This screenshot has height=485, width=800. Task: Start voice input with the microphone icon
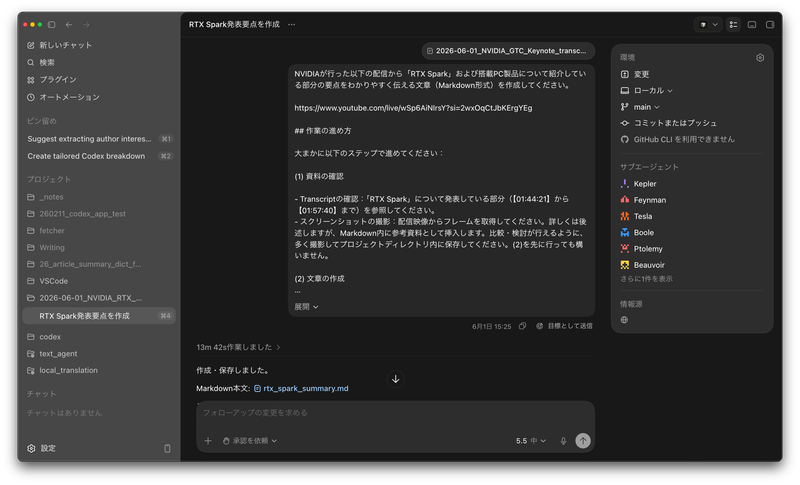pyautogui.click(x=563, y=441)
